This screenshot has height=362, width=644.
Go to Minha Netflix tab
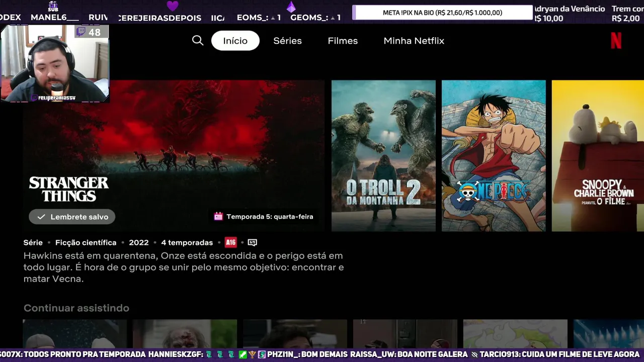[414, 41]
